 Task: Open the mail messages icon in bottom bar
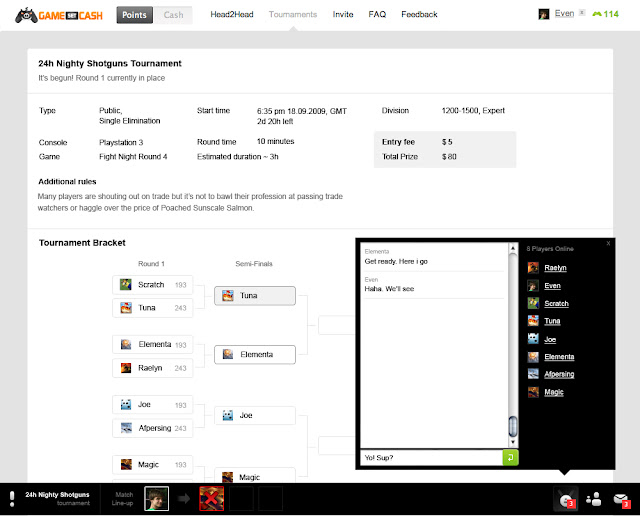click(x=621, y=500)
